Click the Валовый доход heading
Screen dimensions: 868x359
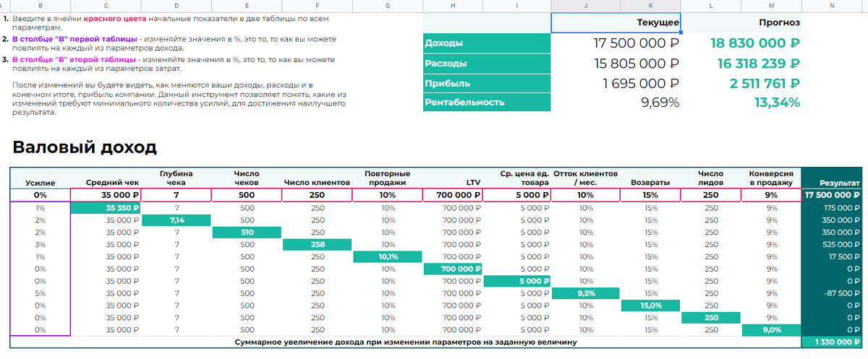coord(85,148)
